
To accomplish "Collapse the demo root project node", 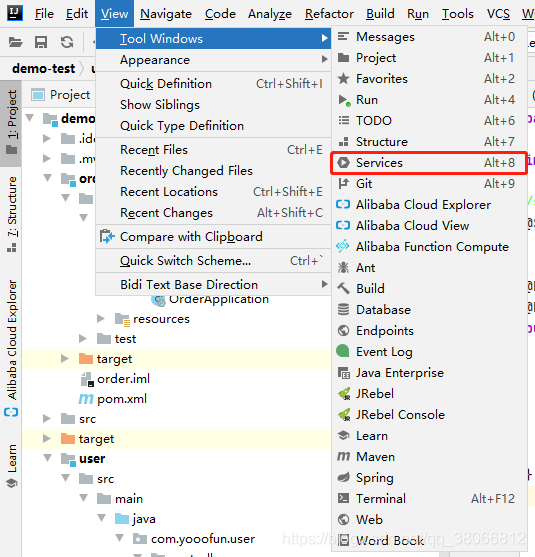I will [x=30, y=118].
